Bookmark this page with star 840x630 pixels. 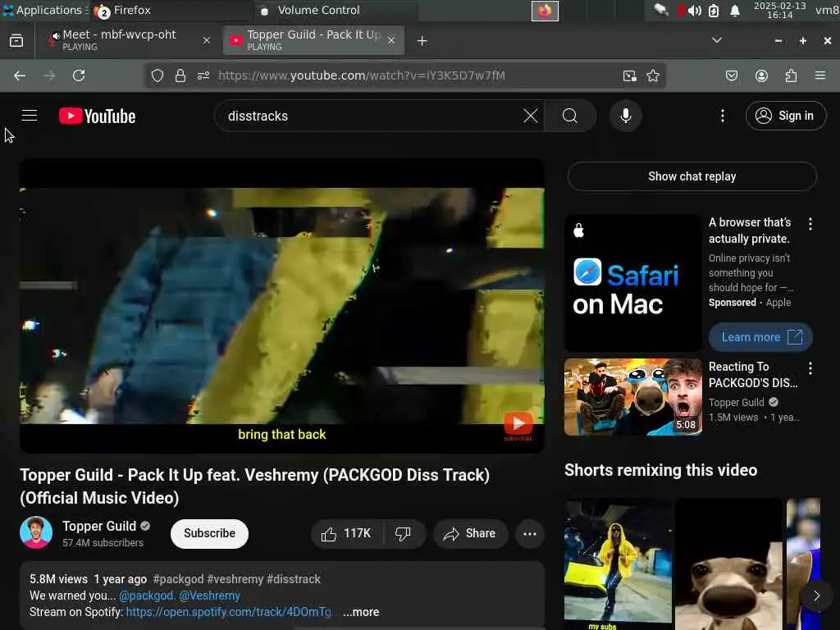(652, 75)
